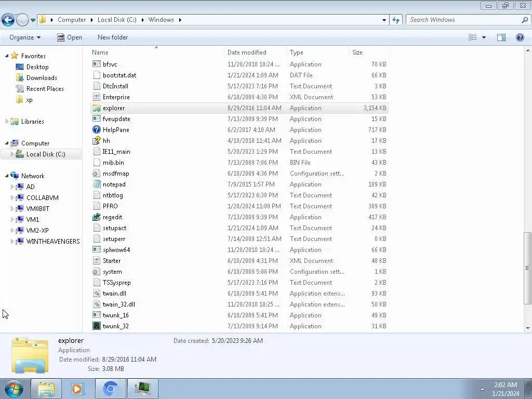Click the Forward navigation arrow button

click(x=22, y=20)
